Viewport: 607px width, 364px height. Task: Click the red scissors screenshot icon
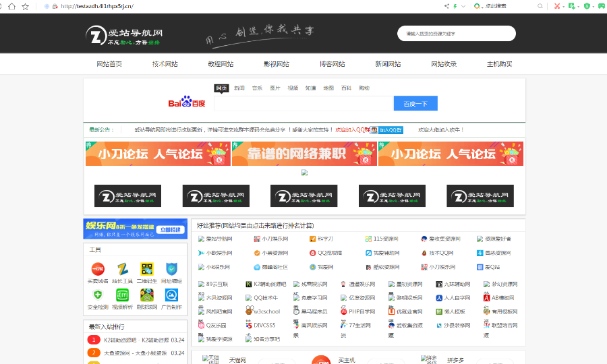557,6
